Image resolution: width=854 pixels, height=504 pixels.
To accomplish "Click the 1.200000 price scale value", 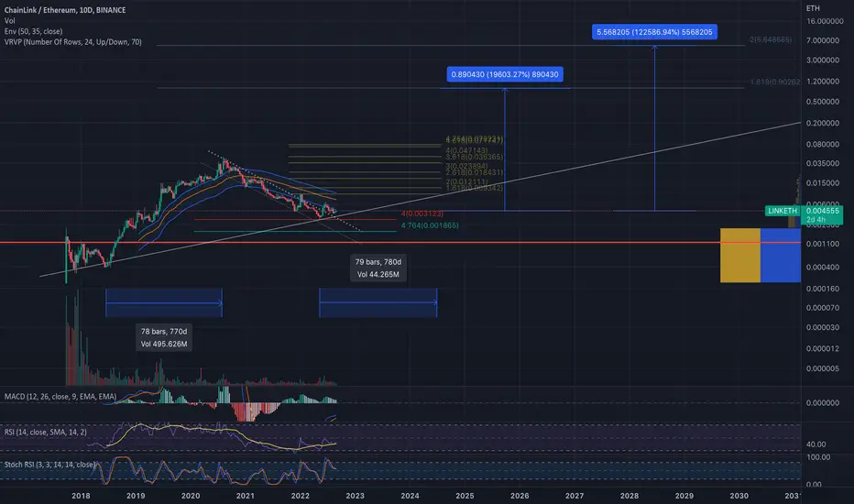I will click(823, 82).
